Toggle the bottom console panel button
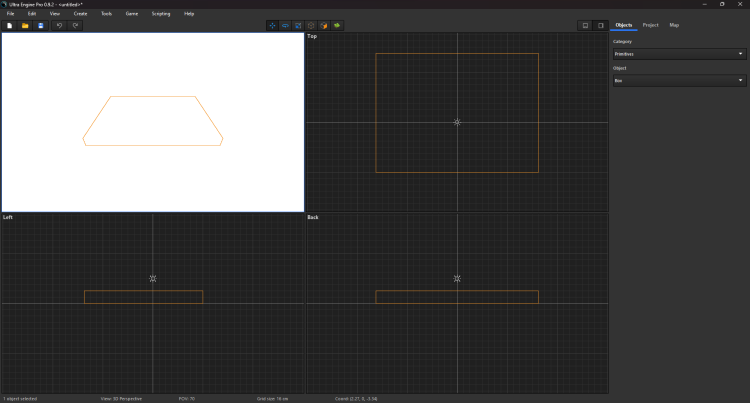Image resolution: width=750 pixels, height=403 pixels. [586, 25]
